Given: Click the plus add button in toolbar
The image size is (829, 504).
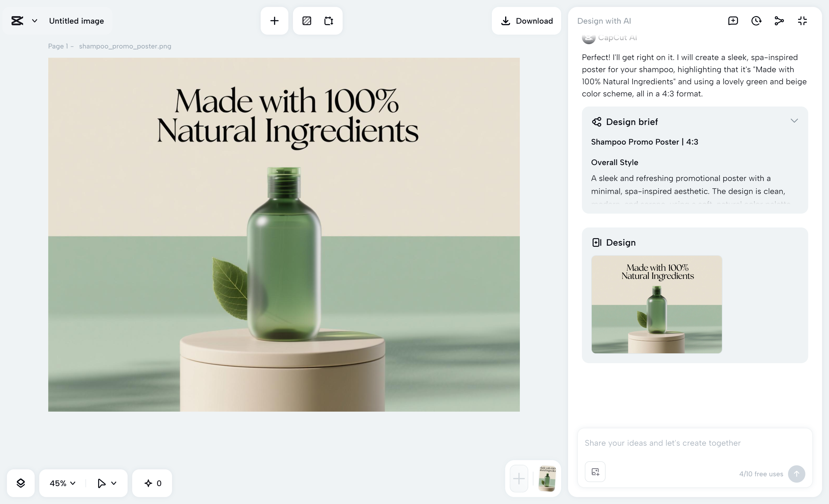Looking at the screenshot, I should (x=274, y=21).
